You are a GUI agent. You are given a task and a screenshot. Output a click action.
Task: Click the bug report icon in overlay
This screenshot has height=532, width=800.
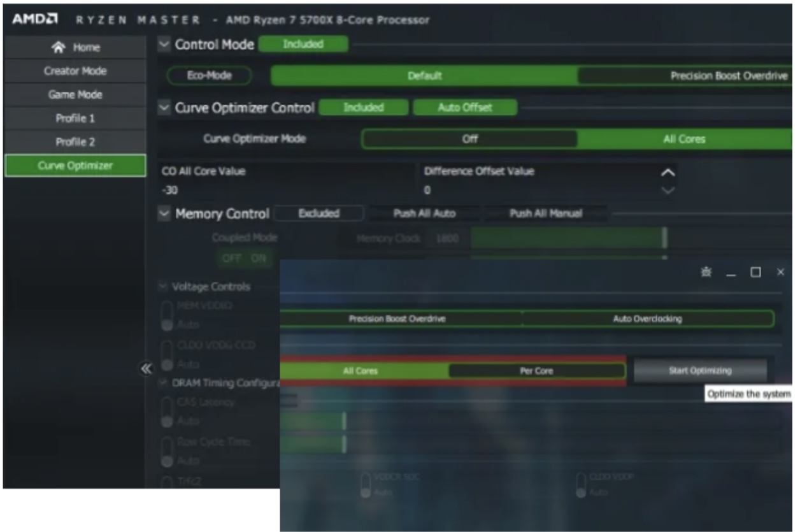706,272
